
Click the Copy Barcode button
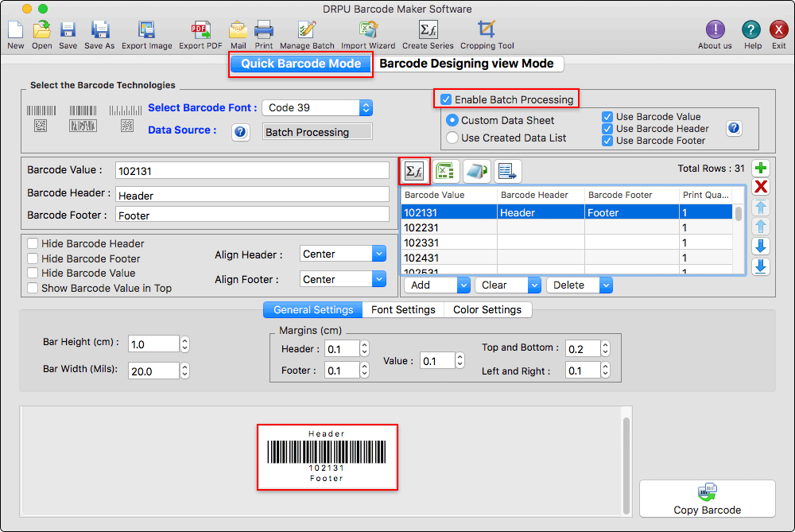click(707, 499)
